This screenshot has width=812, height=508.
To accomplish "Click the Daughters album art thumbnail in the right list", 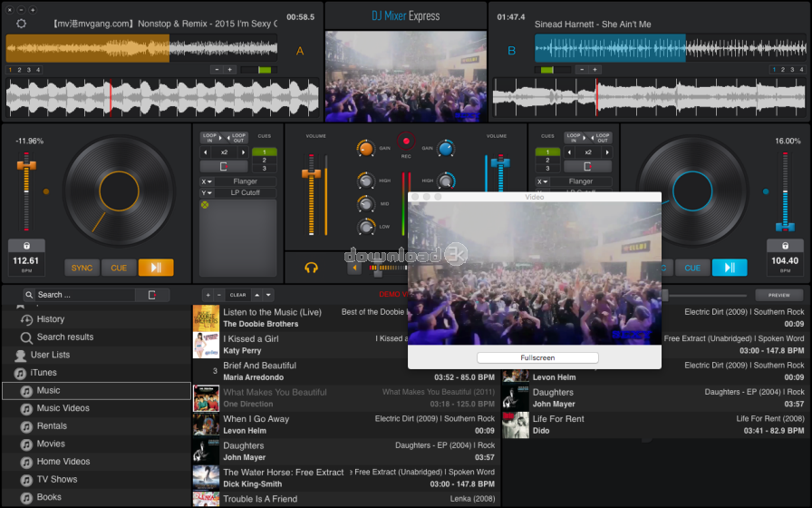I will (x=516, y=398).
